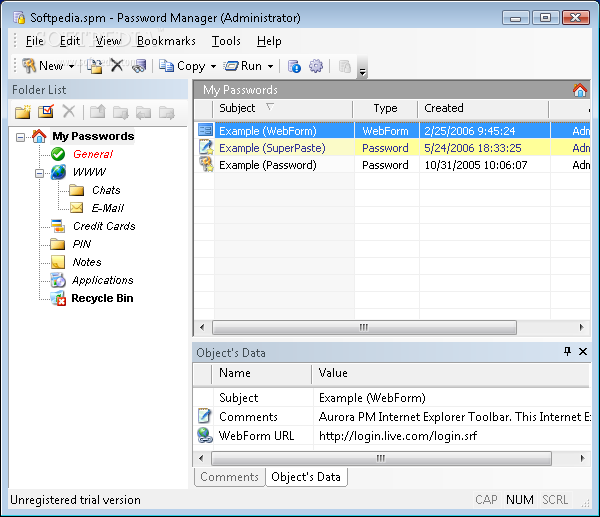Select the Example (SuperPaste) entry
The image size is (600, 517).
click(393, 148)
